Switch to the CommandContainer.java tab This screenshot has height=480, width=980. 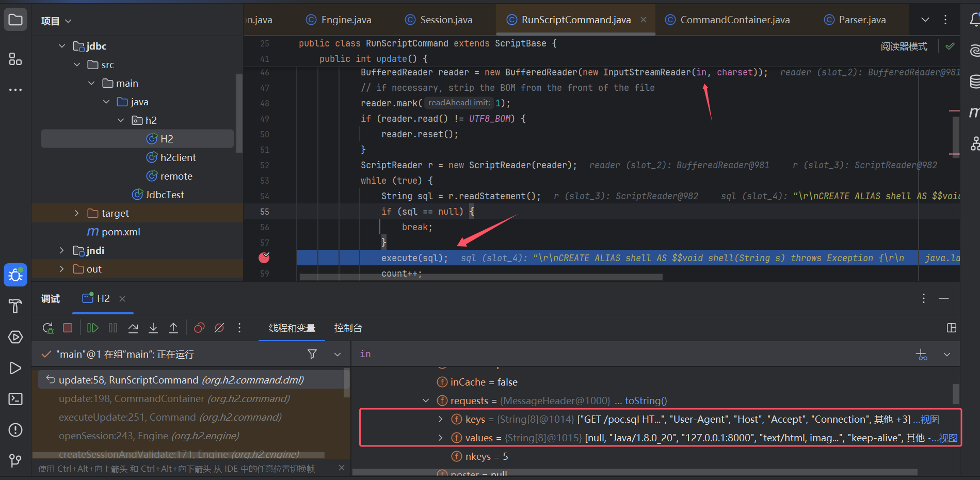[x=728, y=20]
